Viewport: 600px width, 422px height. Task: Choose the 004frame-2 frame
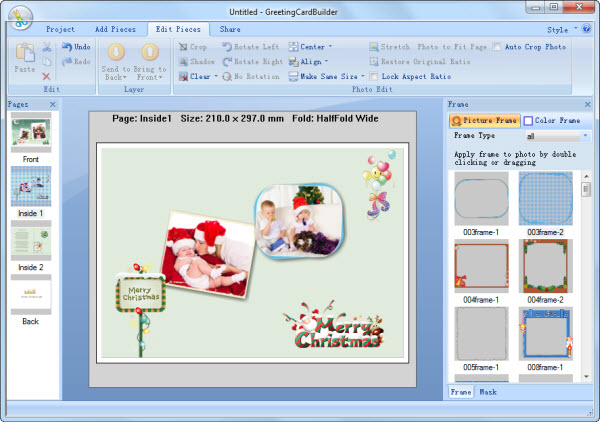[x=546, y=266]
